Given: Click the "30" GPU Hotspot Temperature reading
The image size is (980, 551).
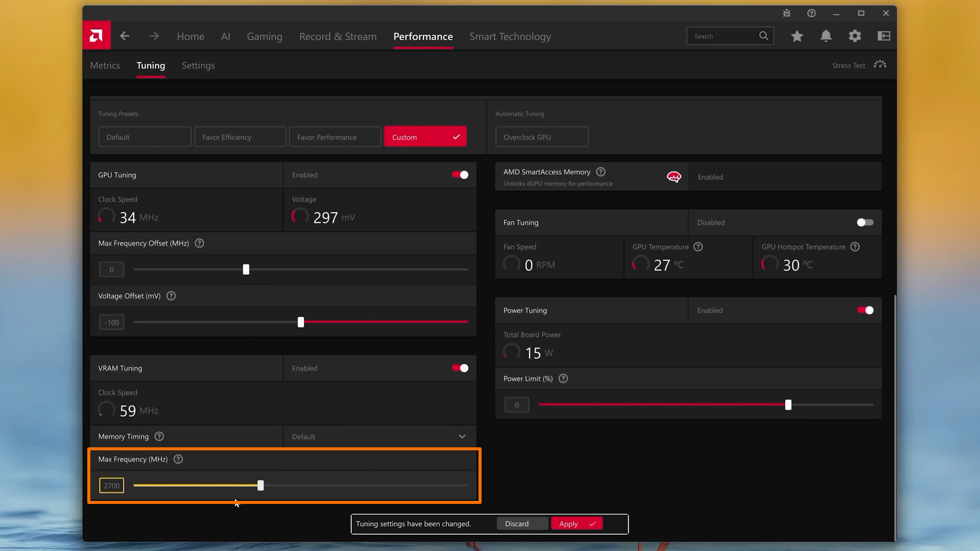Looking at the screenshot, I should coord(791,265).
